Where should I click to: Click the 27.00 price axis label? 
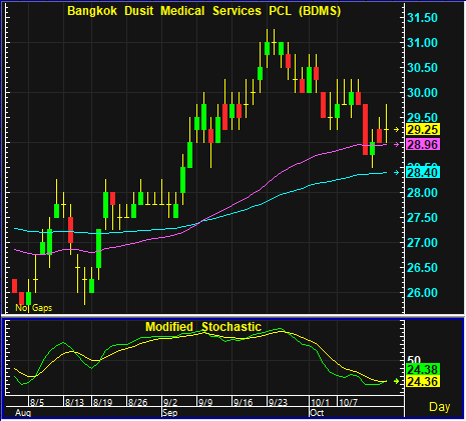pos(422,243)
